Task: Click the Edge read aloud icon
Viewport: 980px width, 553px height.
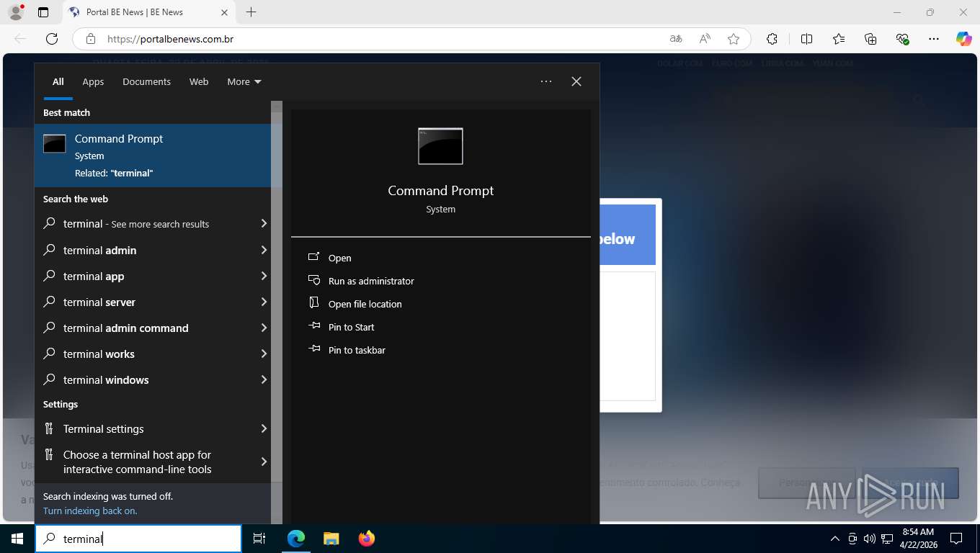Action: [705, 39]
